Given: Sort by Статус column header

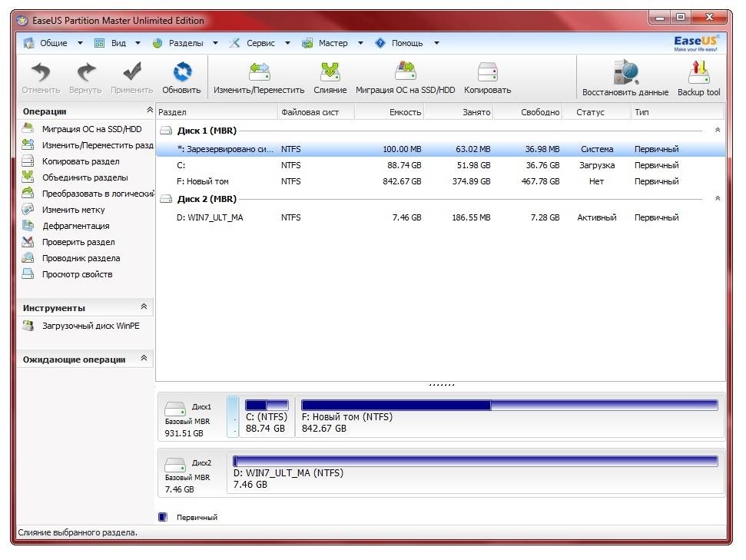Looking at the screenshot, I should pos(597,112).
